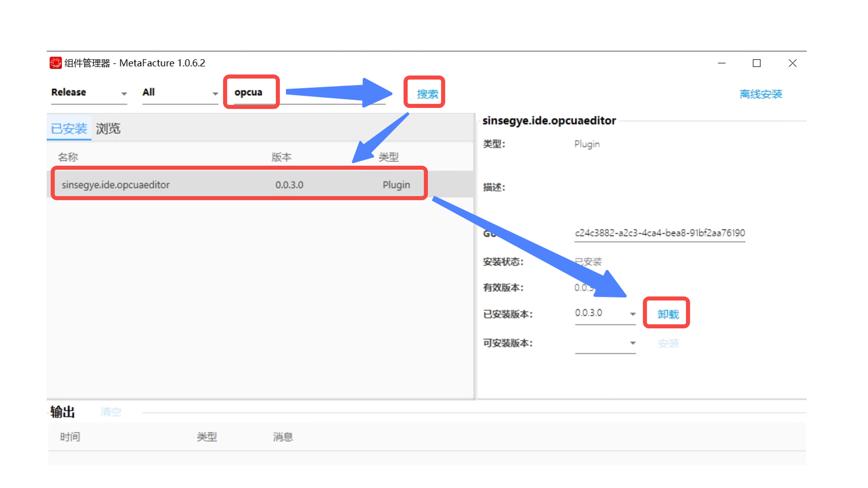Sort by the 名称 column header
Viewport: 868px width, 488px height.
point(68,157)
